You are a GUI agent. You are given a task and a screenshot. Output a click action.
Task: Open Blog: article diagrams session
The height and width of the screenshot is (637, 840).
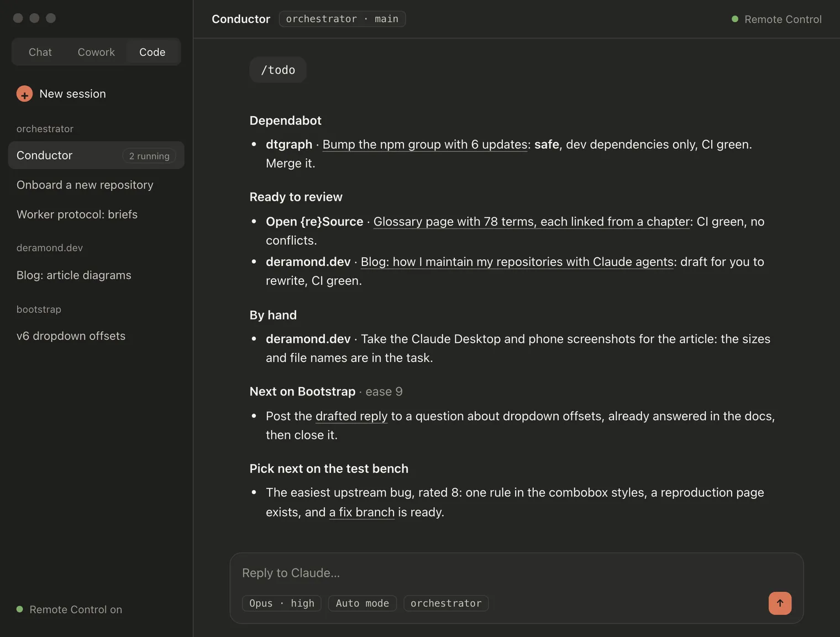(96, 275)
